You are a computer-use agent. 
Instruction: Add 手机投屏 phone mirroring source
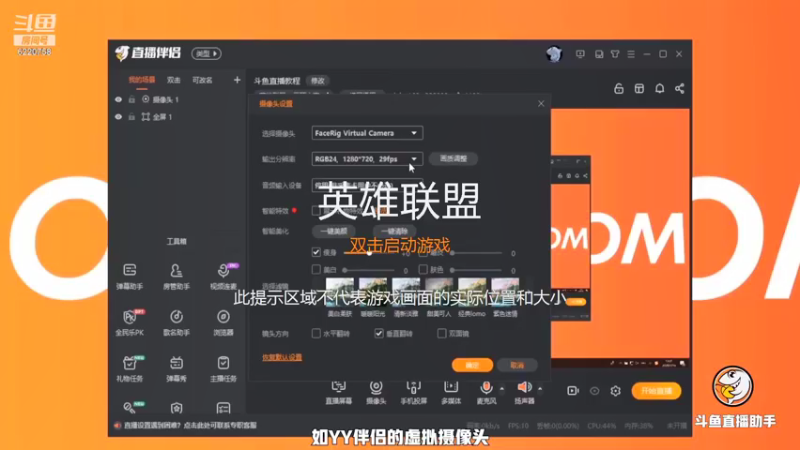click(x=413, y=393)
